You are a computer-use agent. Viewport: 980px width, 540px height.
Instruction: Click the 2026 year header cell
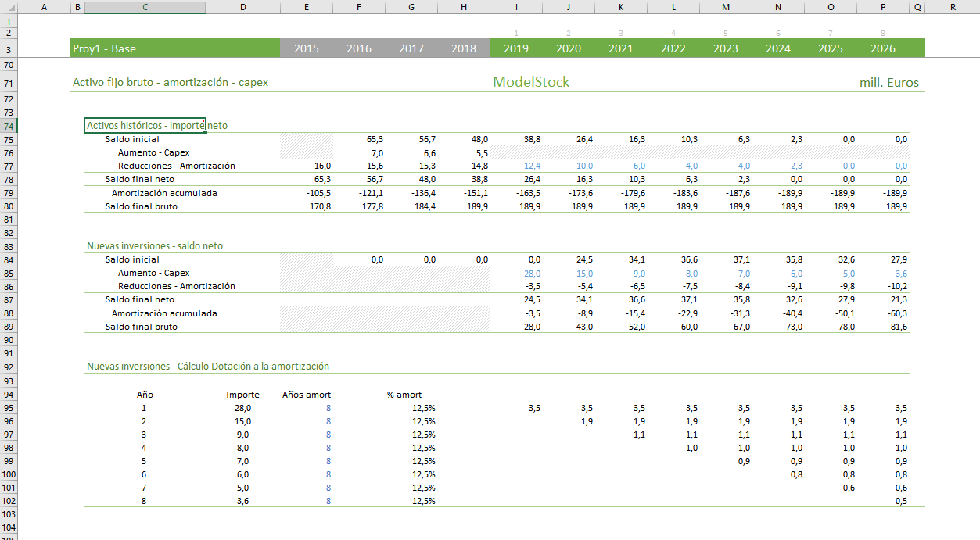coord(882,48)
